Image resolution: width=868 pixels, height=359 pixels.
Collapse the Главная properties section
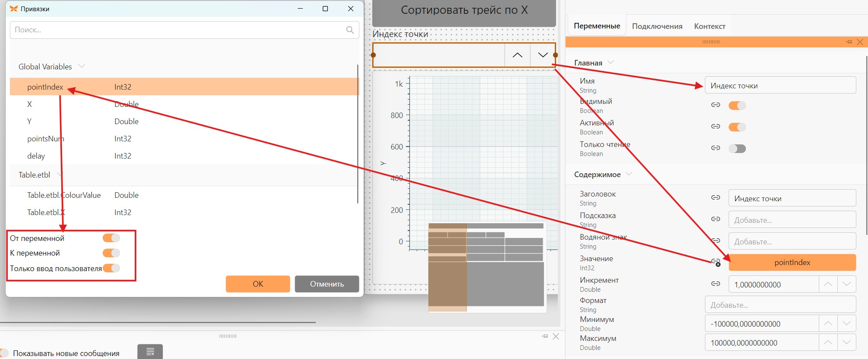[x=610, y=62]
